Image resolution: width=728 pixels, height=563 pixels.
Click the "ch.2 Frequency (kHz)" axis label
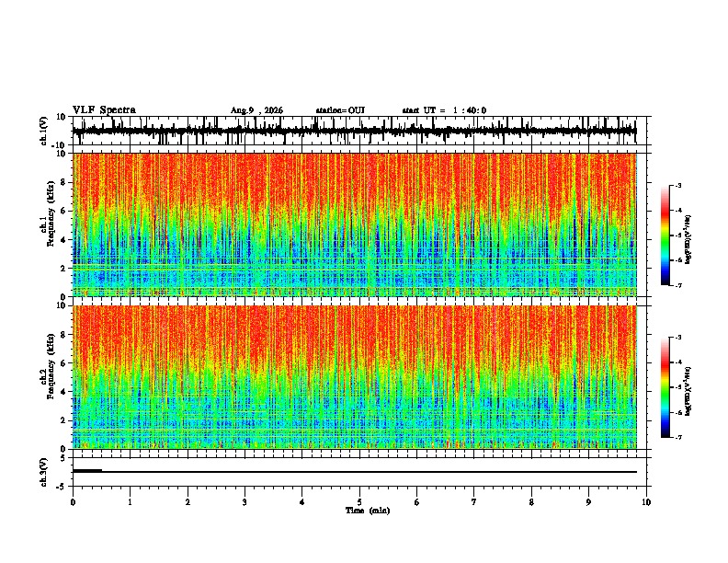point(48,366)
